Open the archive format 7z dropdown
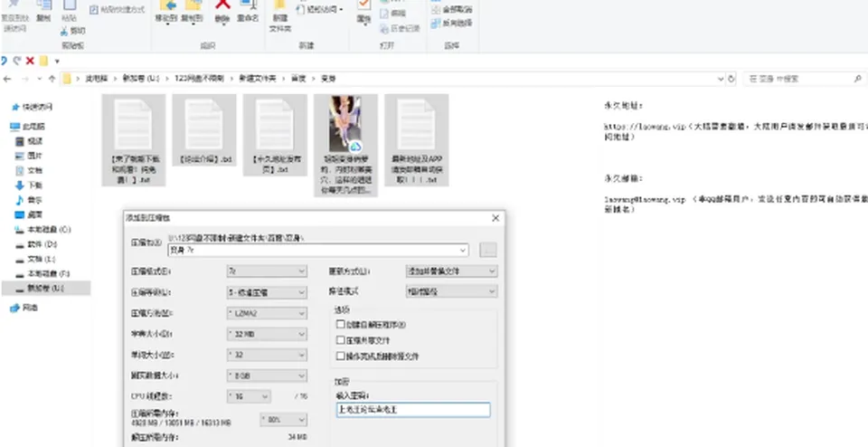Screen dimensions: 868x447 [x=267, y=271]
